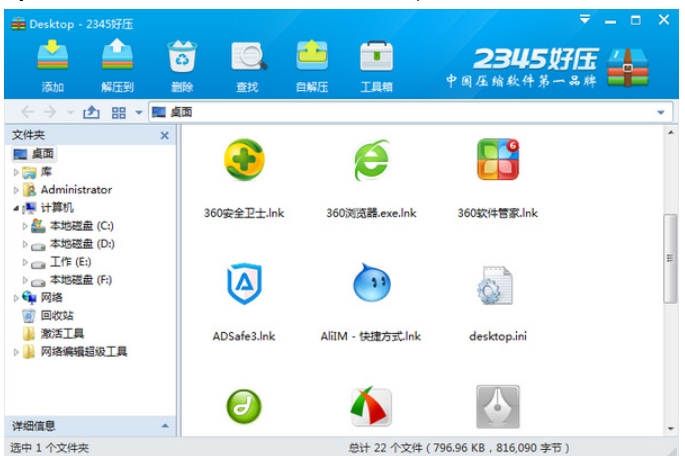Select the 360浏览器.exe.lnk file icon

click(x=372, y=159)
